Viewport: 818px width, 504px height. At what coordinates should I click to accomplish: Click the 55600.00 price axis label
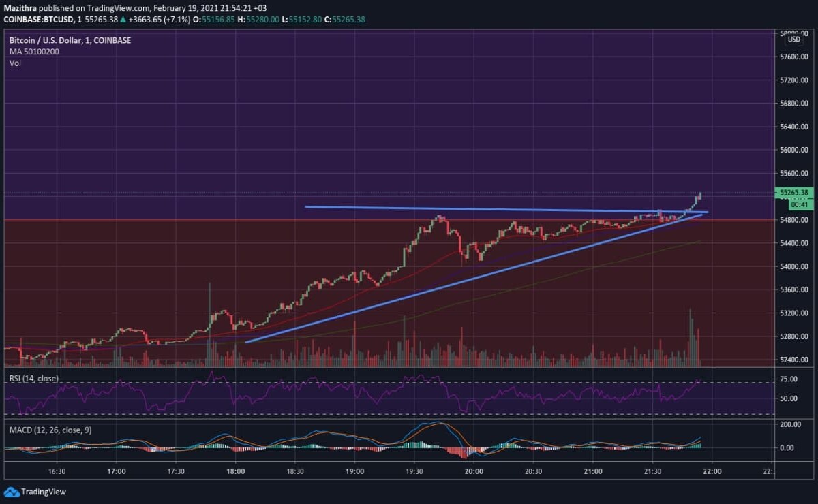pyautogui.click(x=796, y=173)
